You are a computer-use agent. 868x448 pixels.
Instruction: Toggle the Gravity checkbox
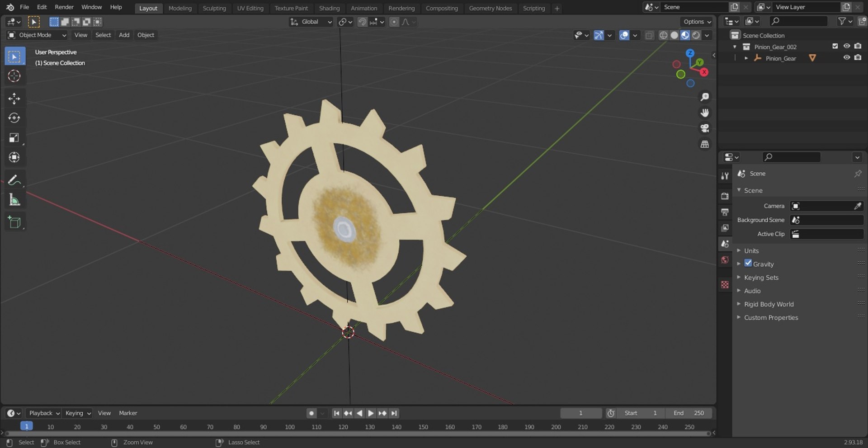tap(748, 263)
